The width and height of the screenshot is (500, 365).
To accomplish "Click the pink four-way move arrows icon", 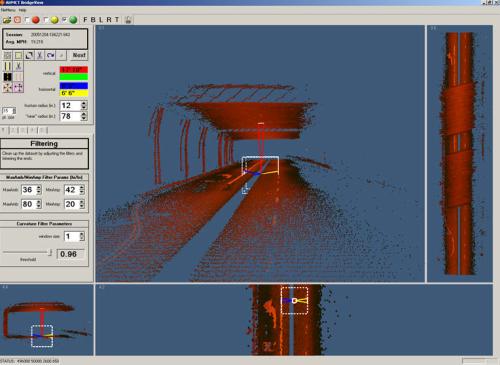I will click(18, 88).
